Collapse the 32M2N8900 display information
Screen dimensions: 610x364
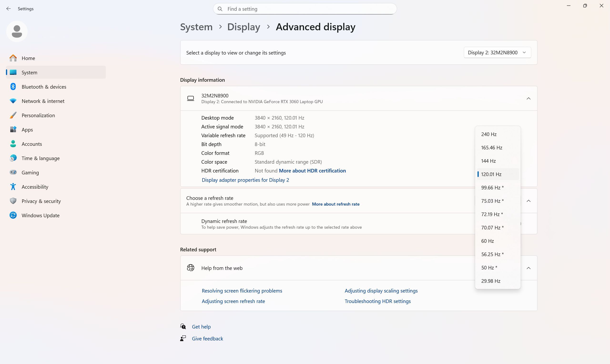528,99
